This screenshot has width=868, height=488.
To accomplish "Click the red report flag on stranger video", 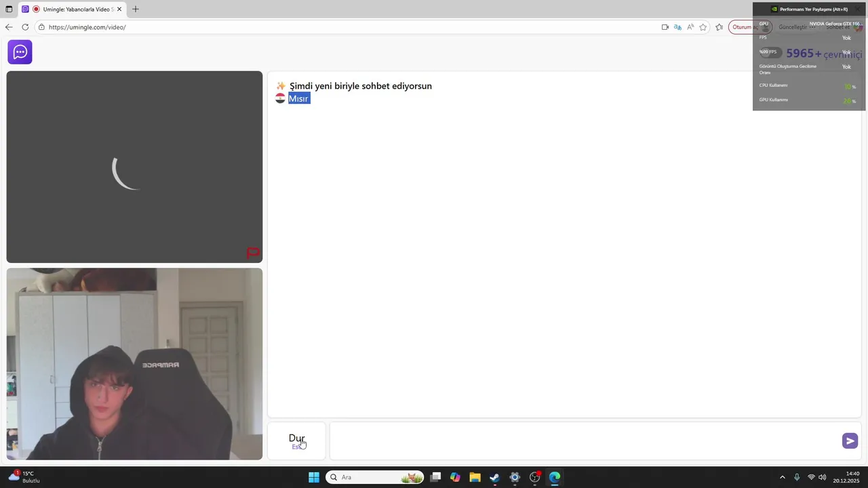I will (x=253, y=253).
